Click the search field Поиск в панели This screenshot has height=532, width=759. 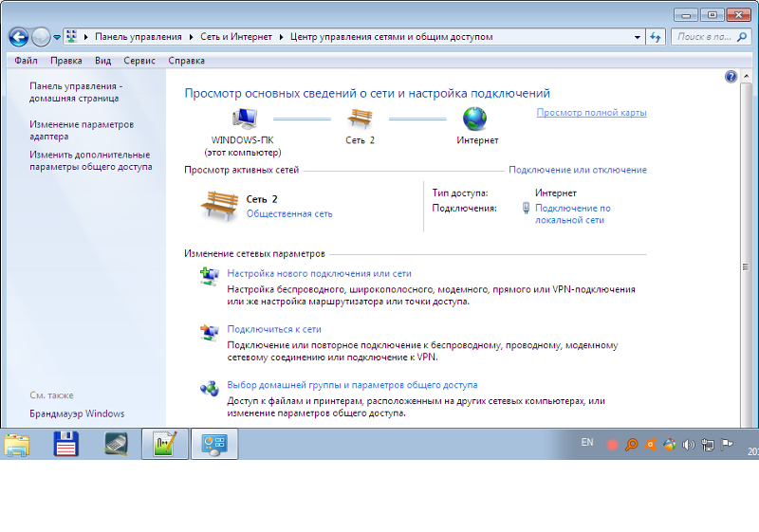(704, 37)
